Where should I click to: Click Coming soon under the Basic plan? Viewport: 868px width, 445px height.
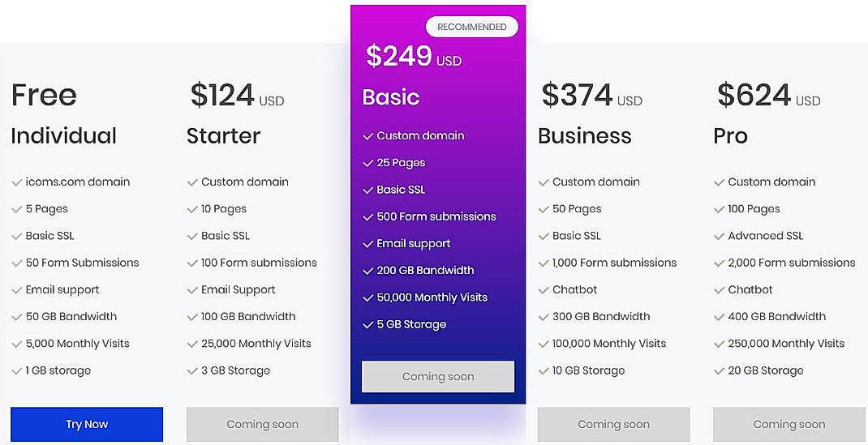(x=438, y=376)
